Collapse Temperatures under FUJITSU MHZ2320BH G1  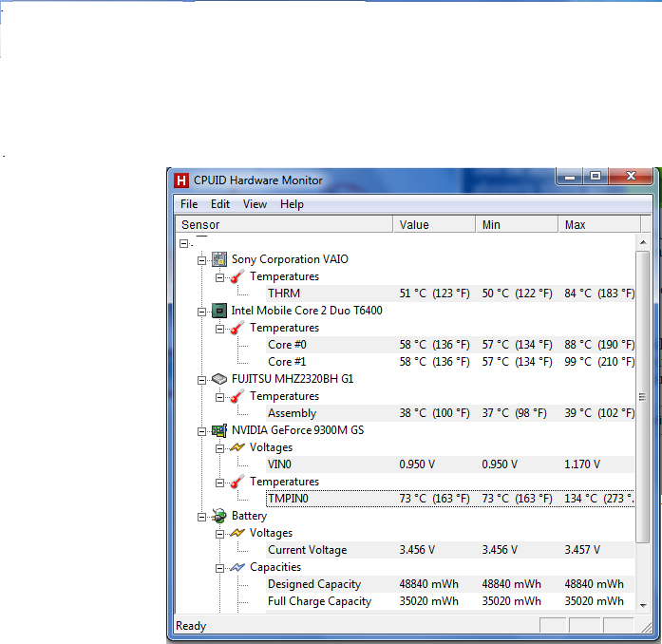tap(219, 396)
